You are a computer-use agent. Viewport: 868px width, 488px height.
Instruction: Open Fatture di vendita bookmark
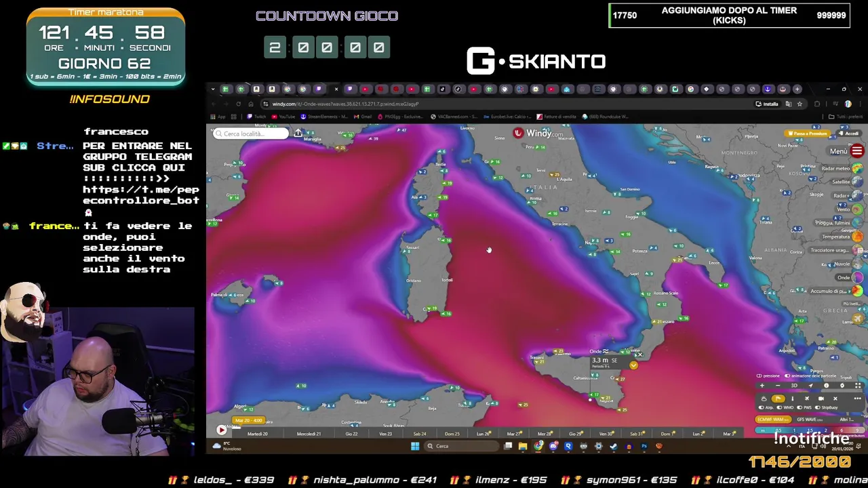(x=557, y=117)
